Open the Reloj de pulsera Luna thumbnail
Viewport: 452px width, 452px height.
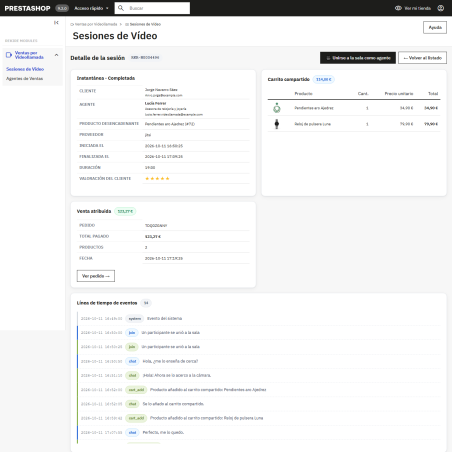click(x=277, y=124)
